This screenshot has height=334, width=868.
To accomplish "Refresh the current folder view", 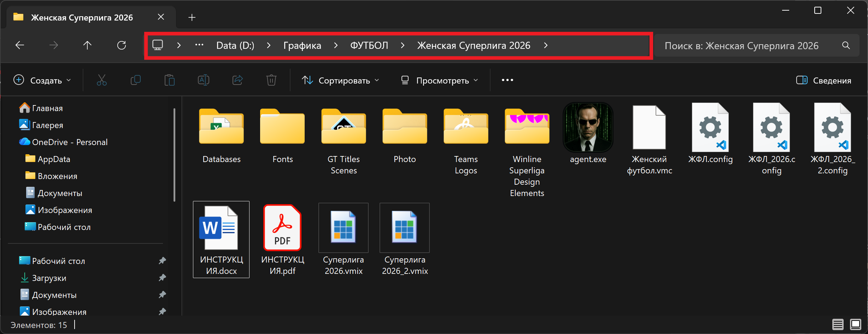I will (x=122, y=45).
